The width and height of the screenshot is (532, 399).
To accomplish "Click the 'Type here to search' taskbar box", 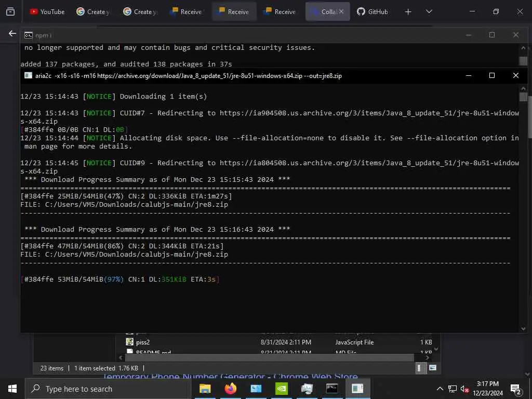I will 108,389.
